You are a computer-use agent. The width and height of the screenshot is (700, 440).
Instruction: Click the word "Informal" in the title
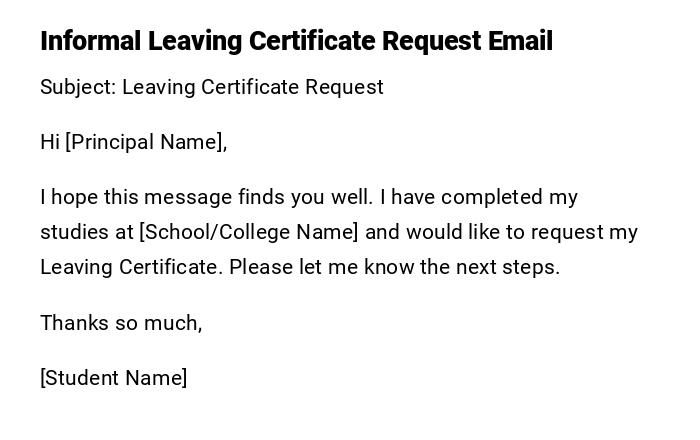click(x=91, y=41)
